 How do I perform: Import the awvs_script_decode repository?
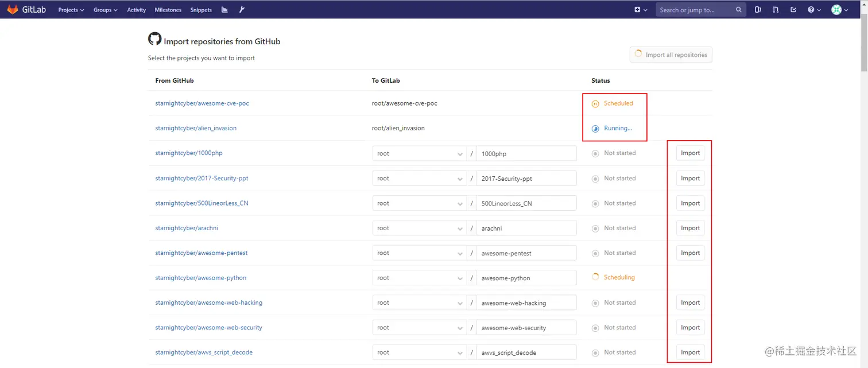690,352
